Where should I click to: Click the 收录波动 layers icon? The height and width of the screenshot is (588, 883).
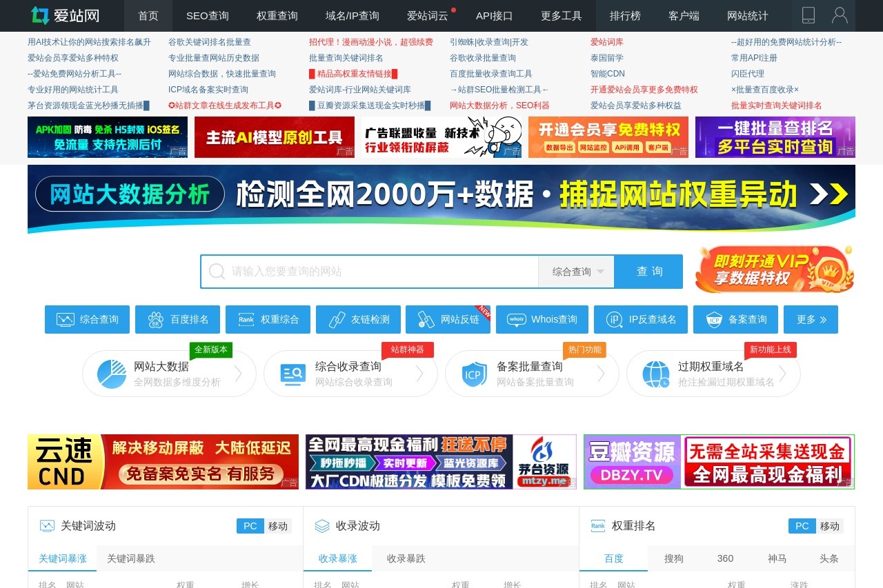[x=322, y=526]
